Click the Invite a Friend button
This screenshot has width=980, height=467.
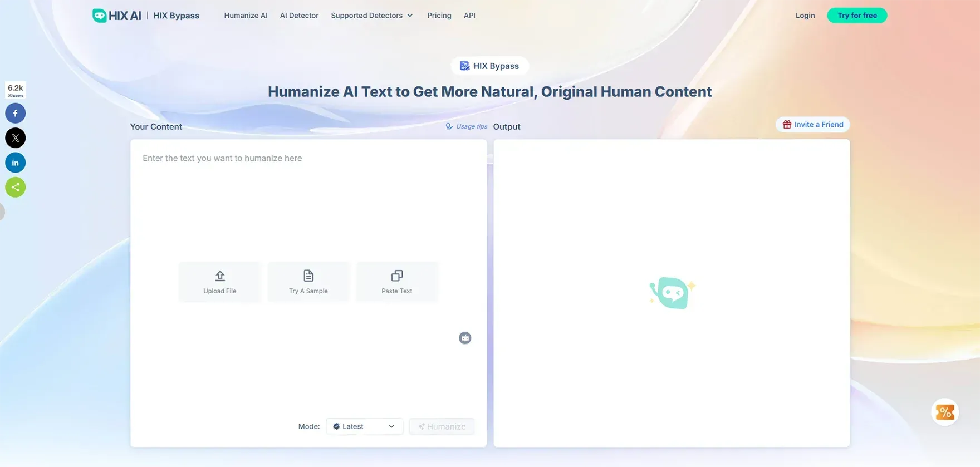[812, 125]
